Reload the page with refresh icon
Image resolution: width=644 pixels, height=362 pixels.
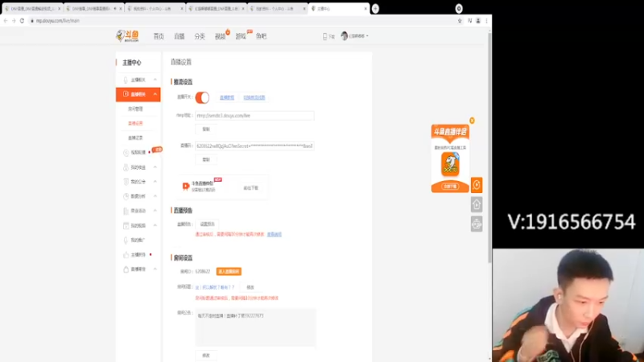point(23,21)
